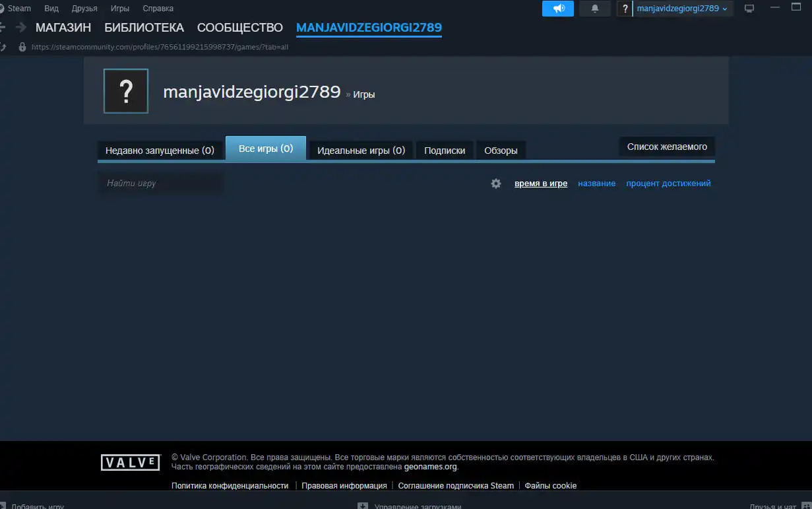
Task: Open the Обзоры tab
Action: point(501,151)
